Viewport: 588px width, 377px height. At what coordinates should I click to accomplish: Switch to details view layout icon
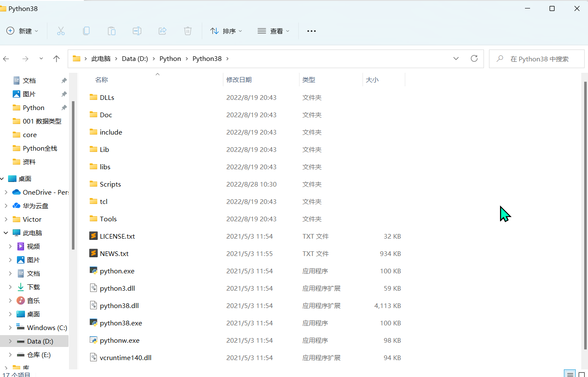pyautogui.click(x=570, y=374)
